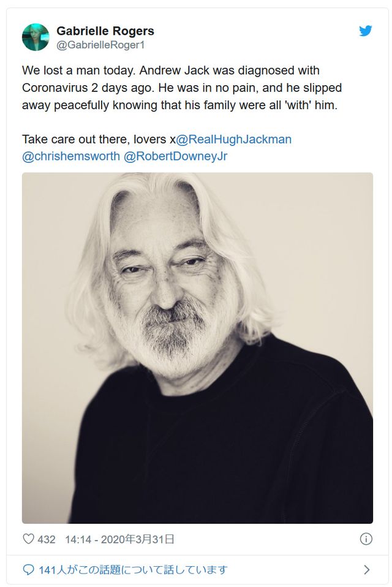This screenshot has height=587, width=392.
Task: Click the Gabrielle Rogers display name
Action: [105, 31]
